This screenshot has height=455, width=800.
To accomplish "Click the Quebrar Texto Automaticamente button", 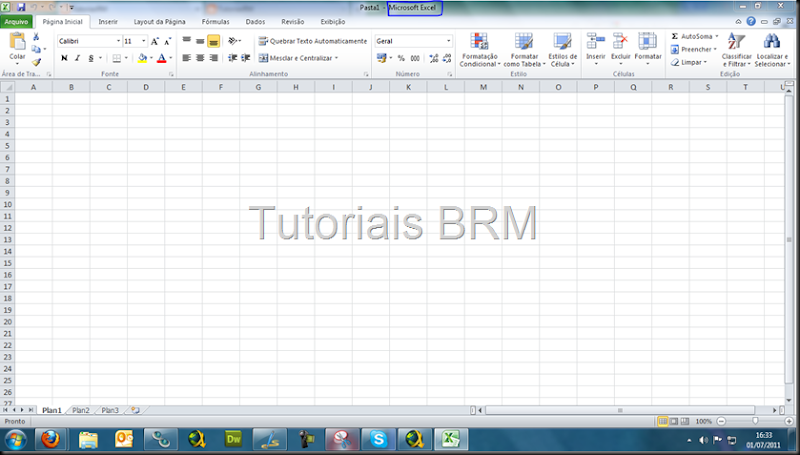I will 313,41.
